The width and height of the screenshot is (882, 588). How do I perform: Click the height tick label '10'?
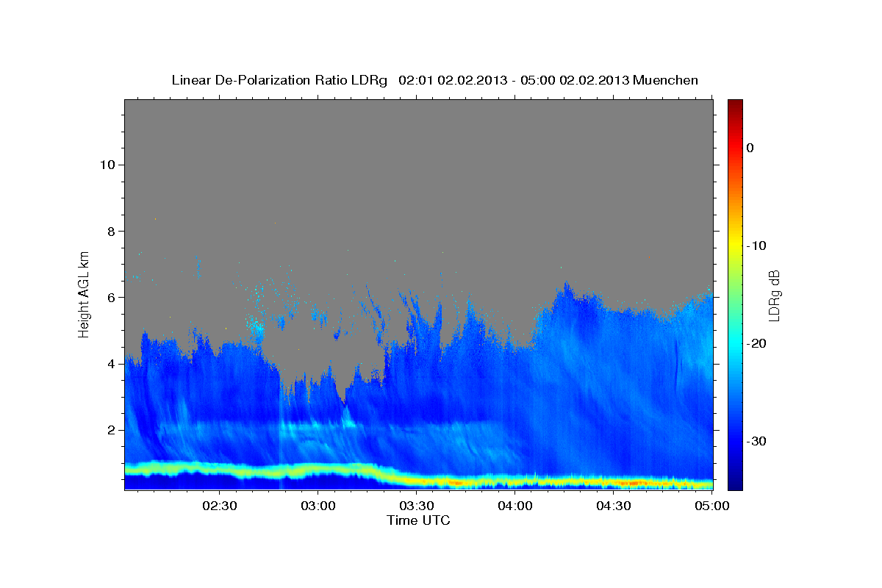[107, 165]
